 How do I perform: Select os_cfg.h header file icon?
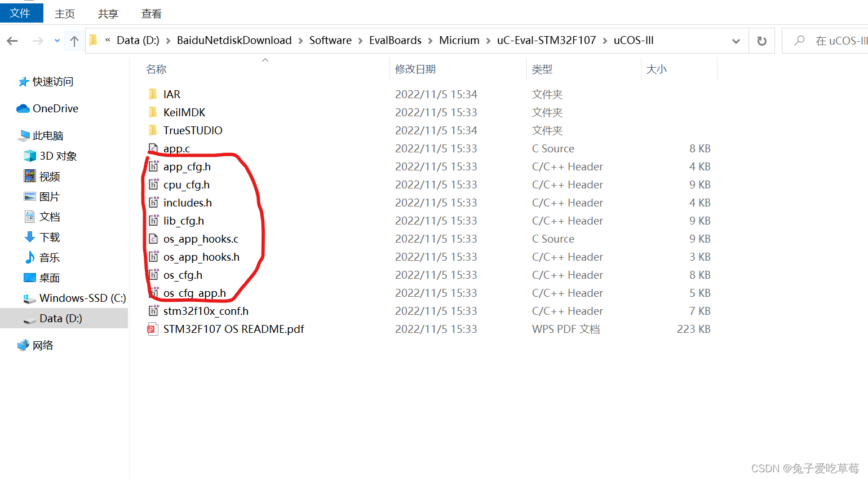click(x=153, y=275)
